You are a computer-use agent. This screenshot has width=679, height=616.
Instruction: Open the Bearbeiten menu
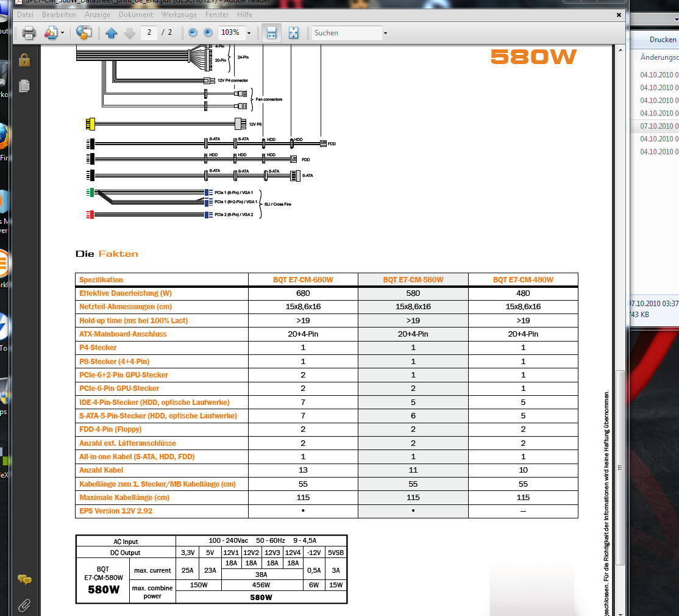point(59,15)
